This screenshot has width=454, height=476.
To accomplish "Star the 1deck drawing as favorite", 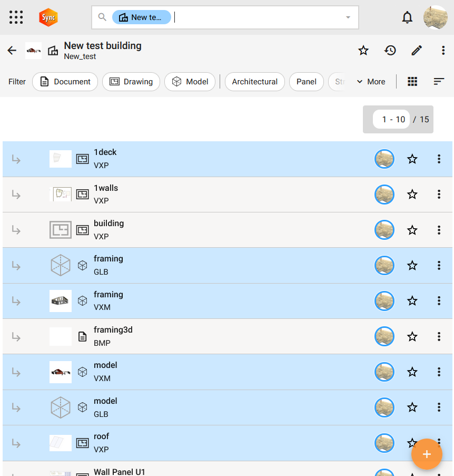I will [x=412, y=159].
